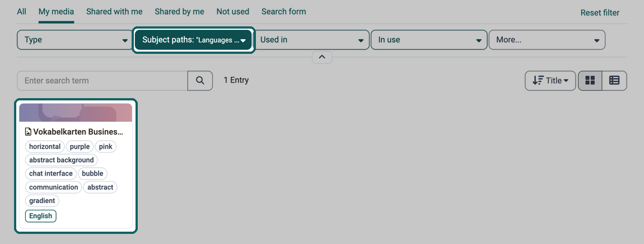Click the pink tag

pos(105,146)
